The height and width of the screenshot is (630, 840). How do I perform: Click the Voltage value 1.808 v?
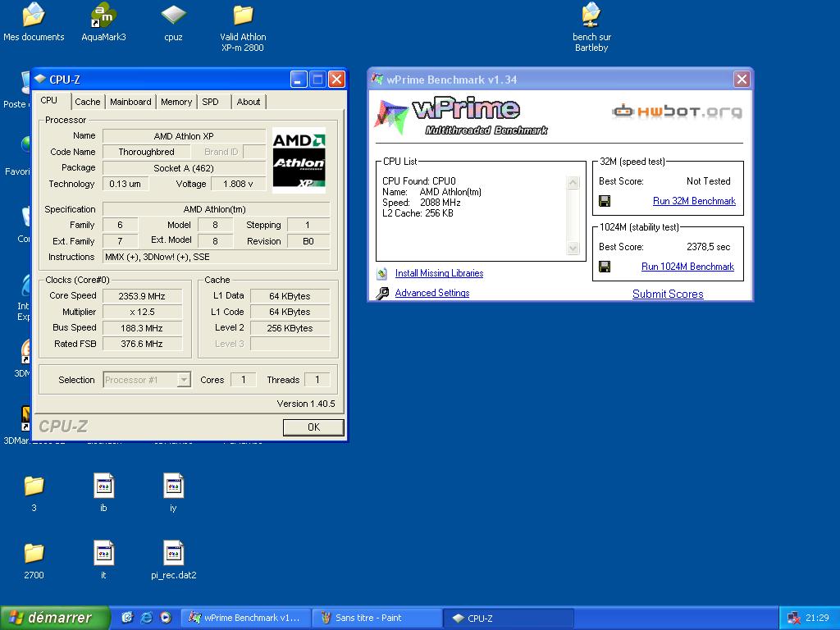click(x=238, y=184)
